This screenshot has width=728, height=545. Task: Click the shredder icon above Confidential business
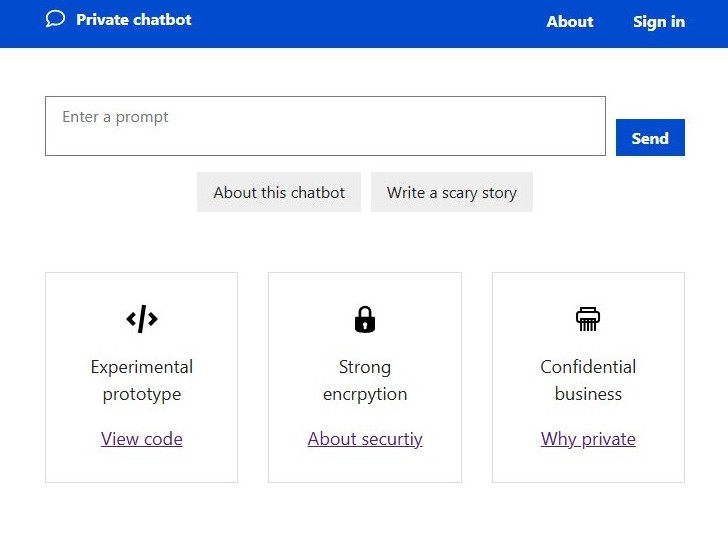(x=588, y=319)
